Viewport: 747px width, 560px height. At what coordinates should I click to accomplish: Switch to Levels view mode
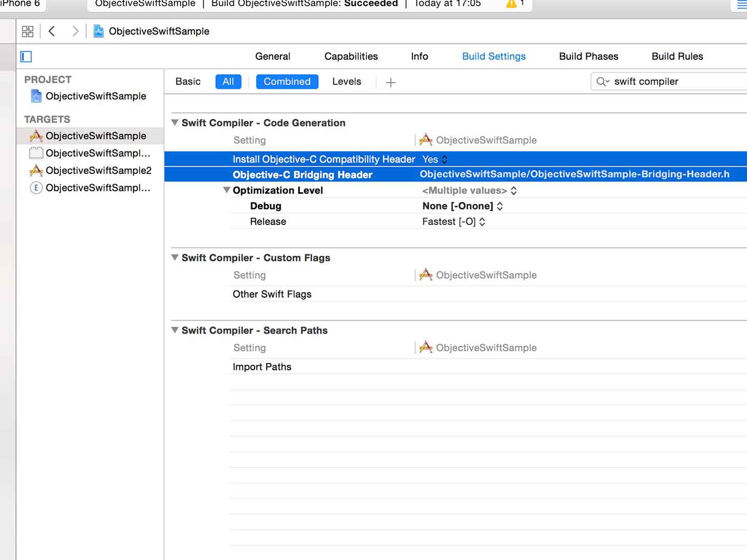346,82
